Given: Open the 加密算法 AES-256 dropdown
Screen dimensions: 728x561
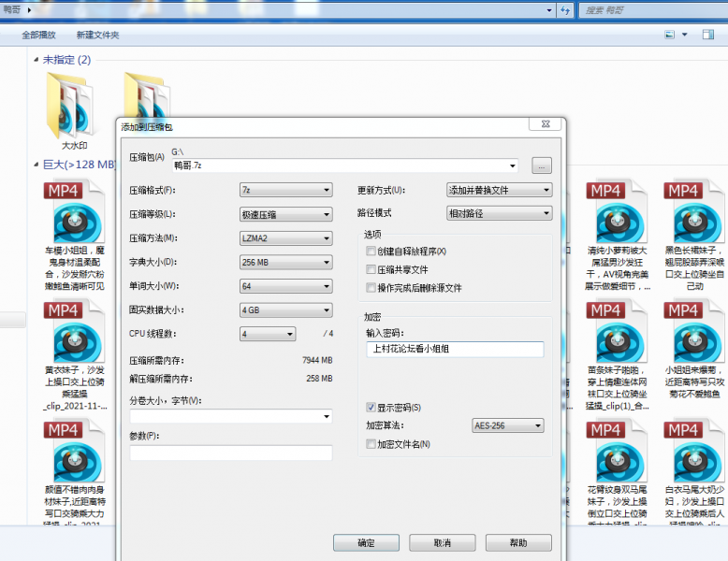Looking at the screenshot, I should coord(508,425).
